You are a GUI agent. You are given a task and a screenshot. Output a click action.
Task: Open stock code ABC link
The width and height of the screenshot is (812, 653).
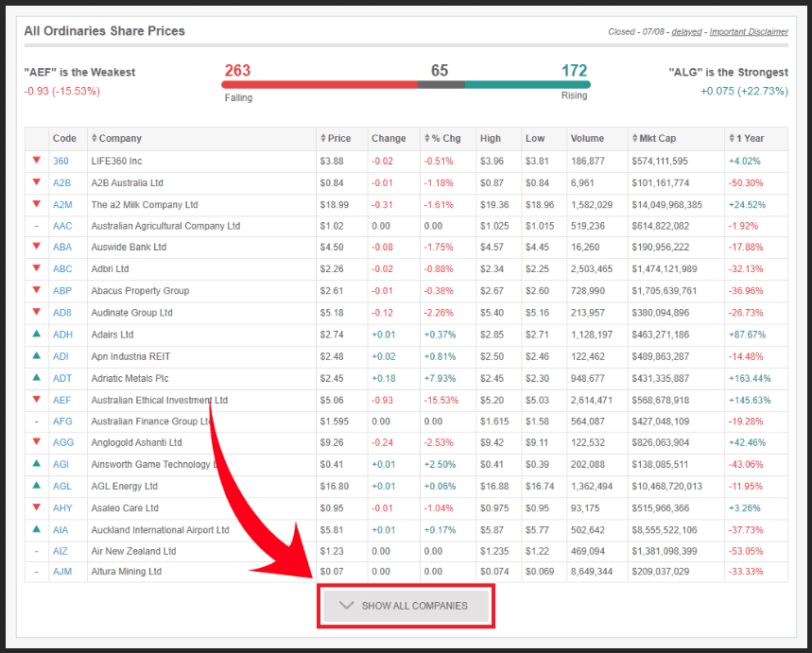coord(62,268)
